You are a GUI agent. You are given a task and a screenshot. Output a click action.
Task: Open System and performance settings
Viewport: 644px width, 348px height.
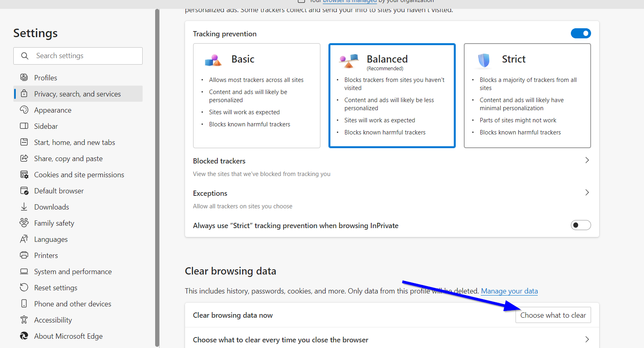[78, 271]
